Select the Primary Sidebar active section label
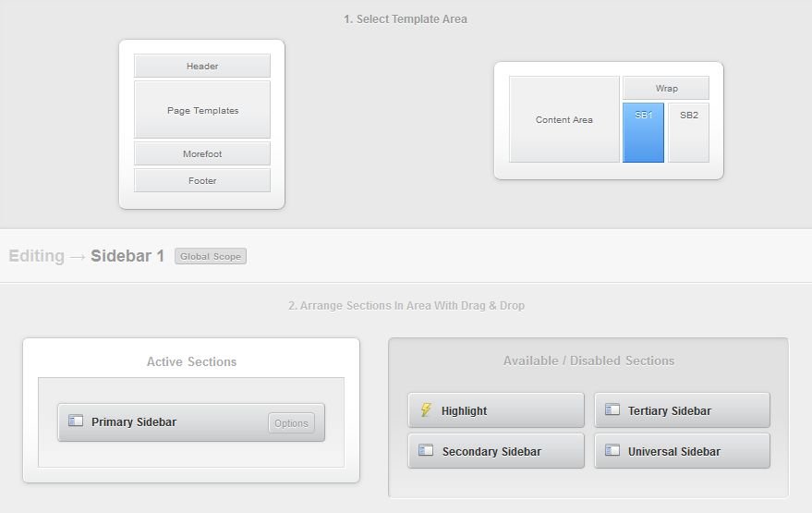This screenshot has width=812, height=513. [134, 422]
